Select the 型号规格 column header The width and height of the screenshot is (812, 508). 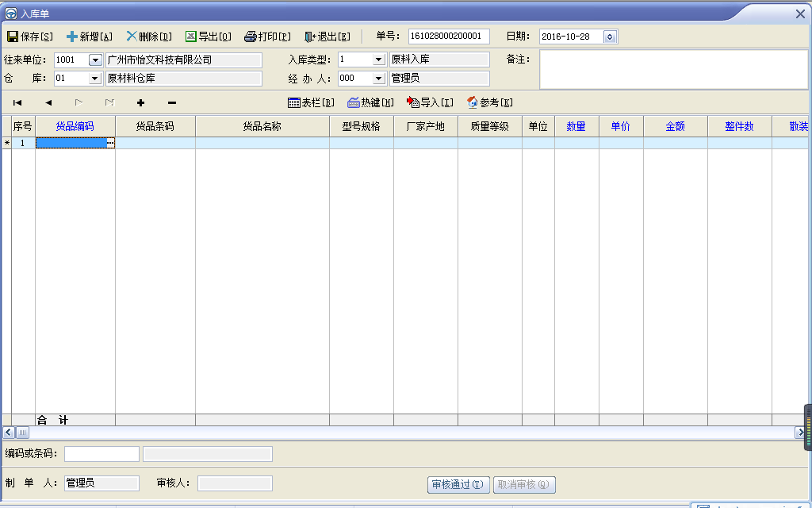(362, 126)
